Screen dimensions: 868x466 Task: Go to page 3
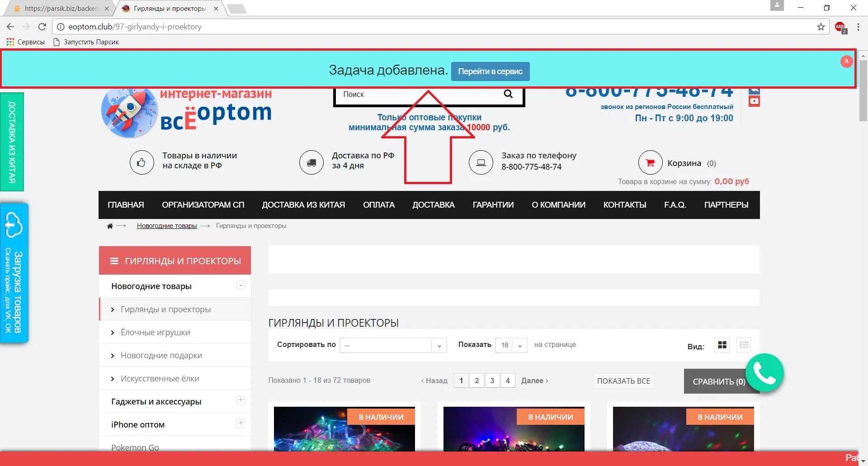click(492, 380)
